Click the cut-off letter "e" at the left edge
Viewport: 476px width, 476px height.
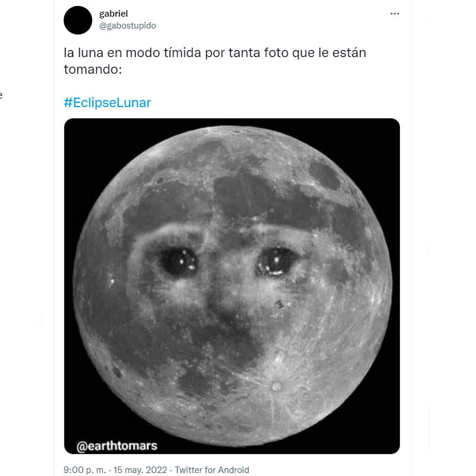coord(2,94)
